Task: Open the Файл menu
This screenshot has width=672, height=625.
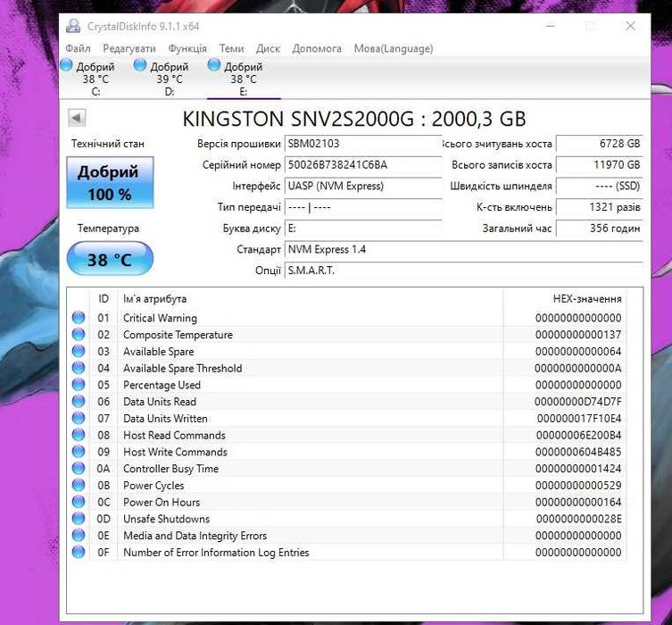Action: click(78, 48)
